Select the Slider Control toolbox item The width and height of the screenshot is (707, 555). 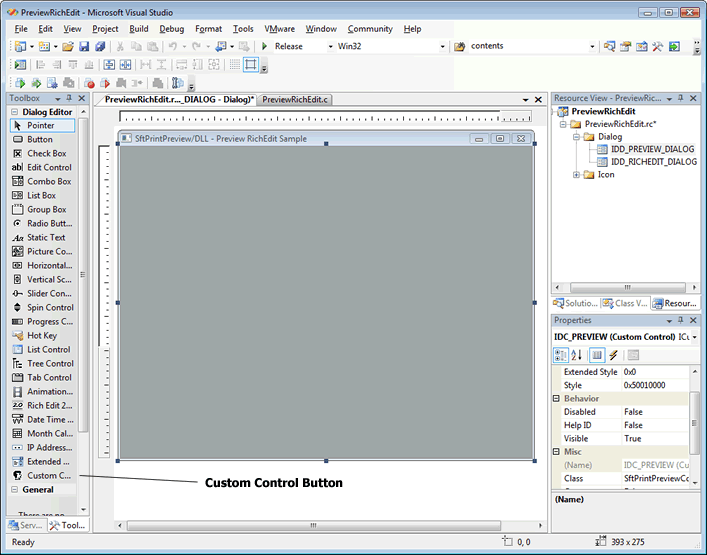(48, 294)
